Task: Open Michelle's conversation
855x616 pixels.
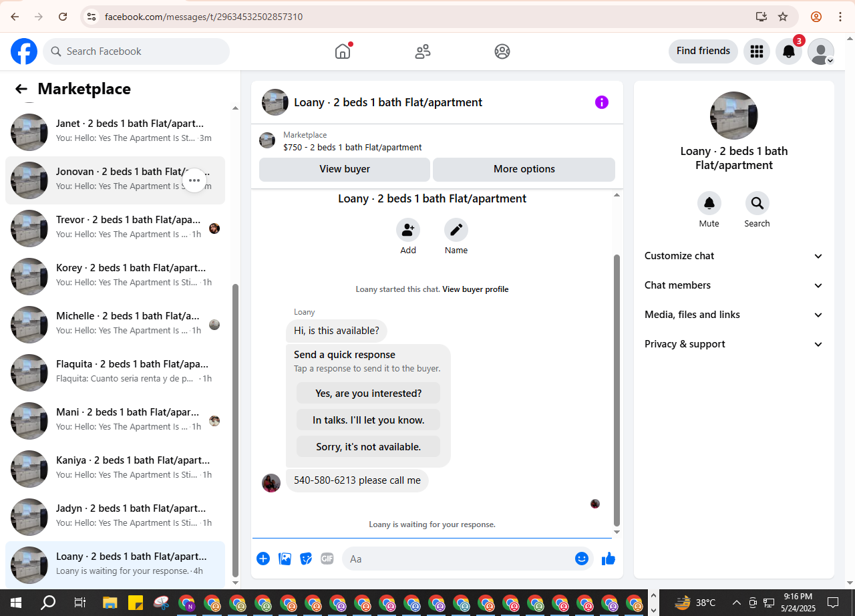Action: tap(115, 325)
